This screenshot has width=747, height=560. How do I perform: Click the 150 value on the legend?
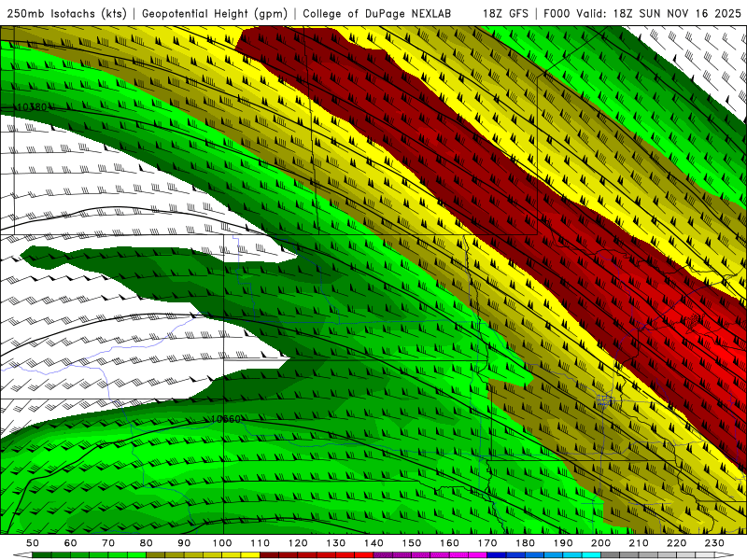(x=412, y=543)
